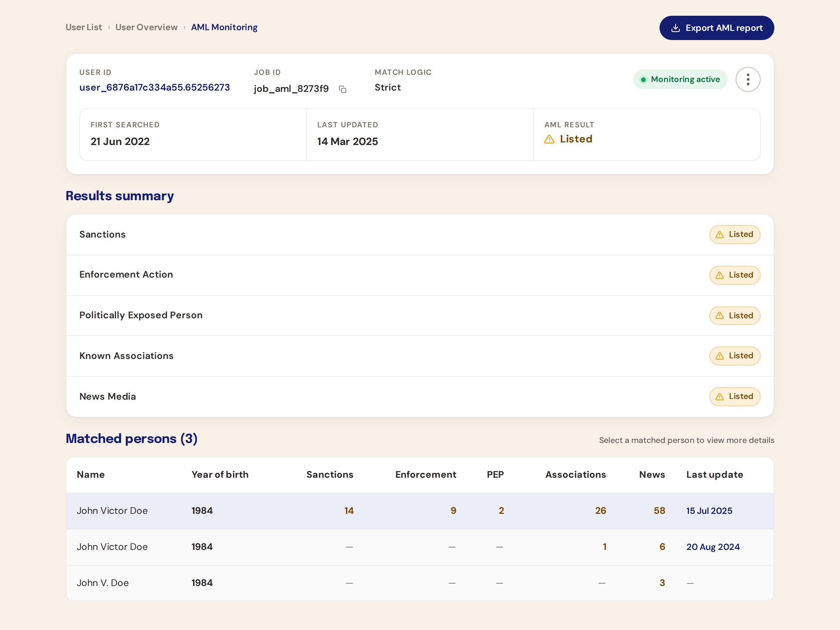Screen dimensions: 840x630
Task: Sort by Name column header
Action: pos(90,475)
